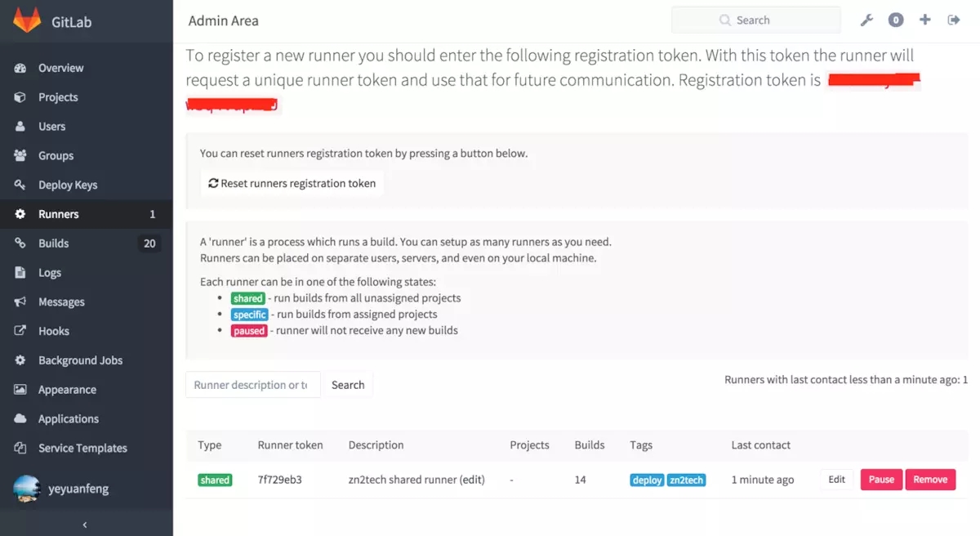980x536 pixels.
Task: Click the sign out icon
Action: pyautogui.click(x=953, y=20)
